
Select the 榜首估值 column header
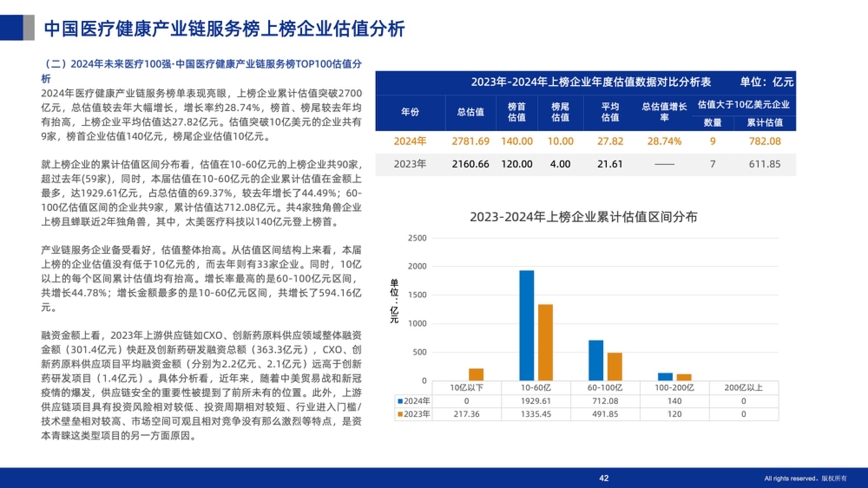tap(516, 112)
